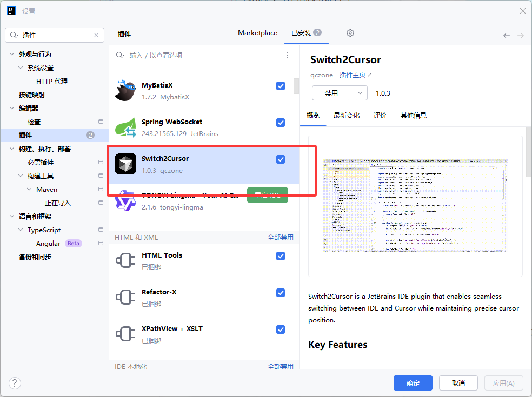The width and height of the screenshot is (532, 397).
Task: Focus the settings search field containing 插件
Action: [x=55, y=35]
